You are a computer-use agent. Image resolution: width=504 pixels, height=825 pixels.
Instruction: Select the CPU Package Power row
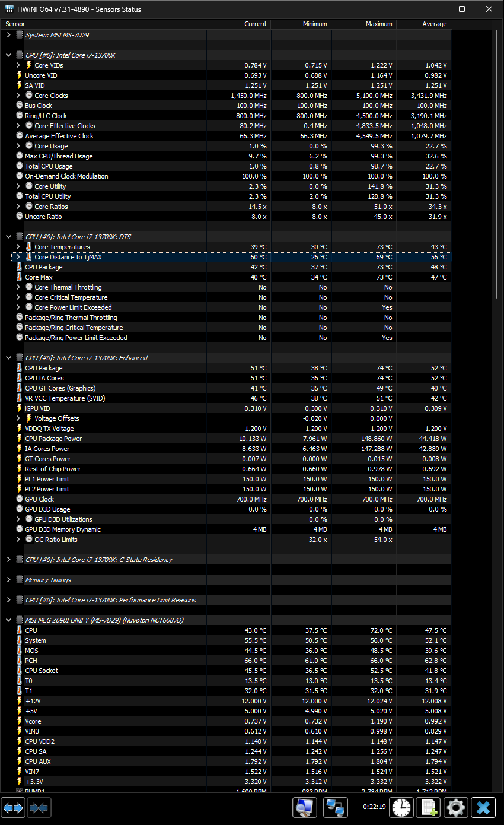pos(231,439)
